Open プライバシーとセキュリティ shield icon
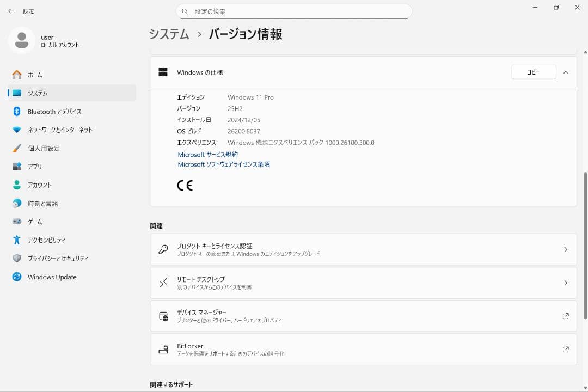Image resolution: width=588 pixels, height=392 pixels. point(17,259)
